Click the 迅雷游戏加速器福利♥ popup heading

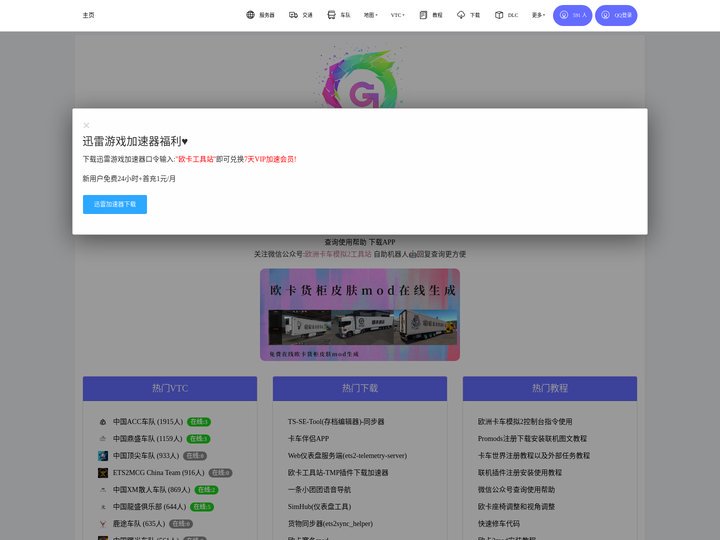(135, 141)
